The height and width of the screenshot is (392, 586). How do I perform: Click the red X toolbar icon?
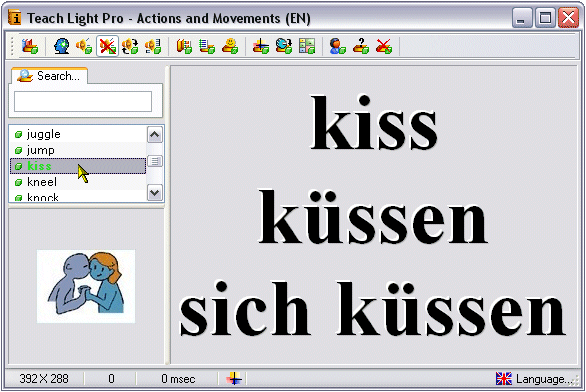(x=384, y=46)
